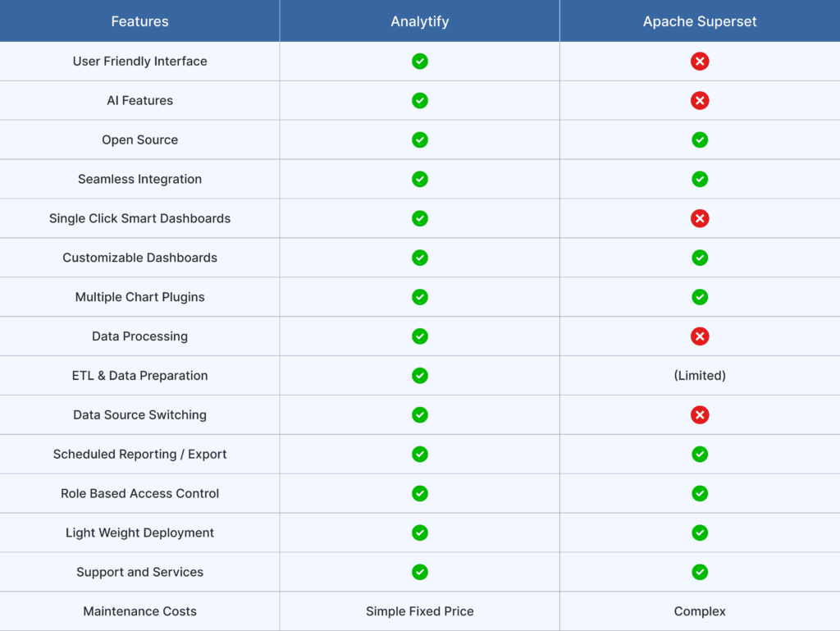Click the Apache Superset cross icon for Data Source Switching
The height and width of the screenshot is (631, 840).
(700, 414)
